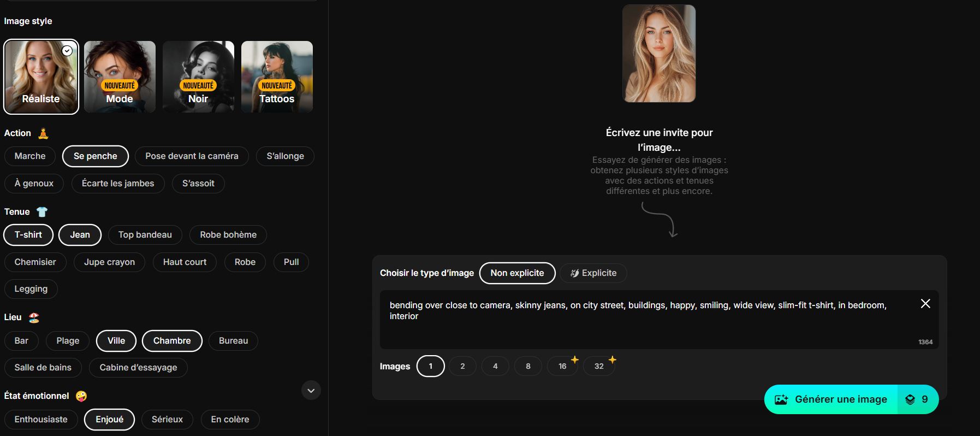Click Générer une image button
This screenshot has width=980, height=436.
click(x=851, y=399)
